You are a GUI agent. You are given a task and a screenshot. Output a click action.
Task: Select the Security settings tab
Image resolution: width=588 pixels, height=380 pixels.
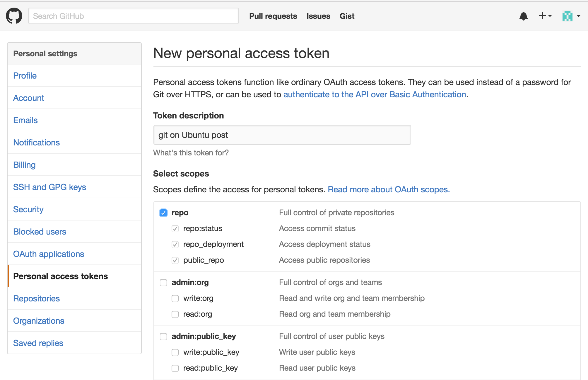(28, 209)
